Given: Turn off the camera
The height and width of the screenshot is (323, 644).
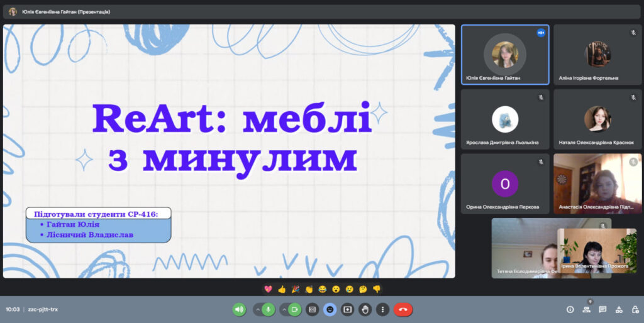Looking at the screenshot, I should [294, 309].
